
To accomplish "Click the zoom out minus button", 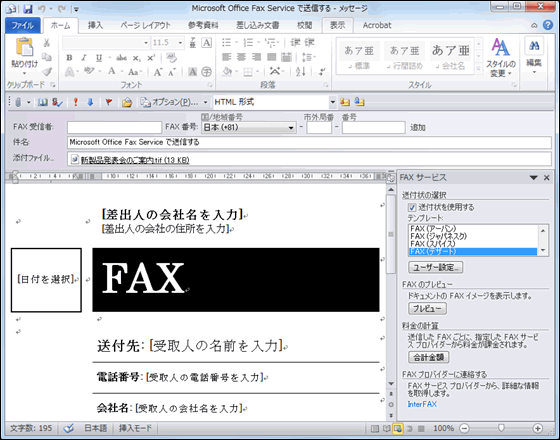I will tap(464, 428).
